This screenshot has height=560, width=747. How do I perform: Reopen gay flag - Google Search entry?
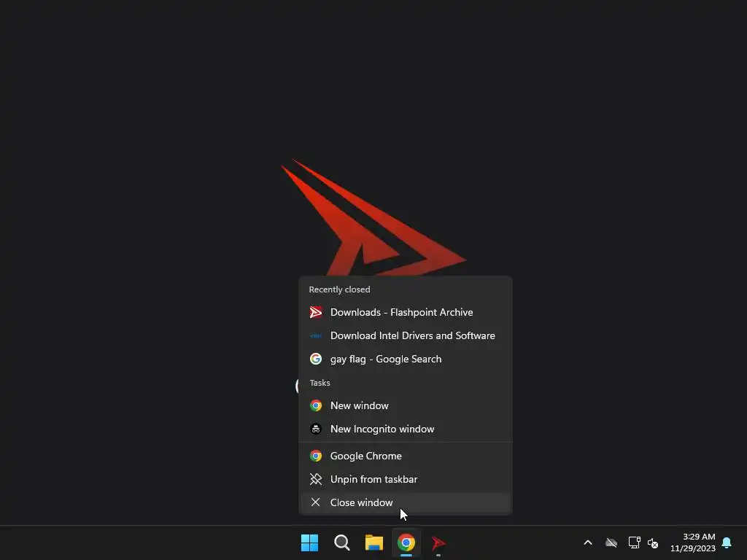coord(406,359)
